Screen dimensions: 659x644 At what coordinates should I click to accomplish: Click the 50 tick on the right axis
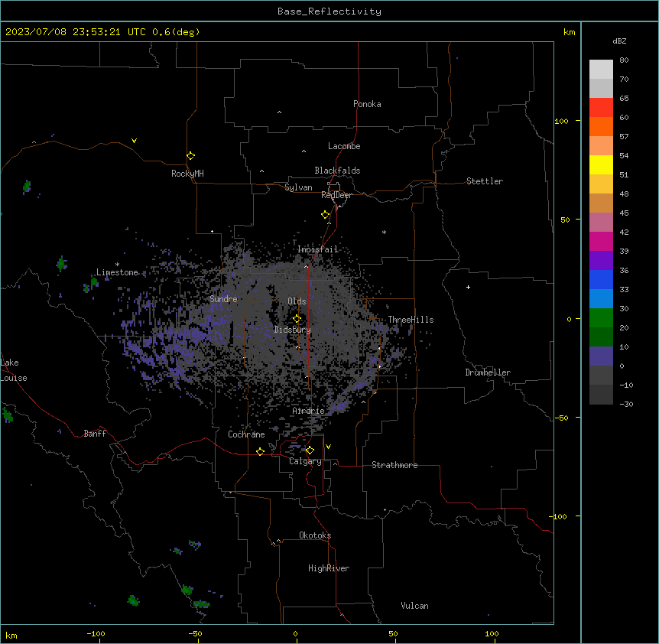(565, 220)
